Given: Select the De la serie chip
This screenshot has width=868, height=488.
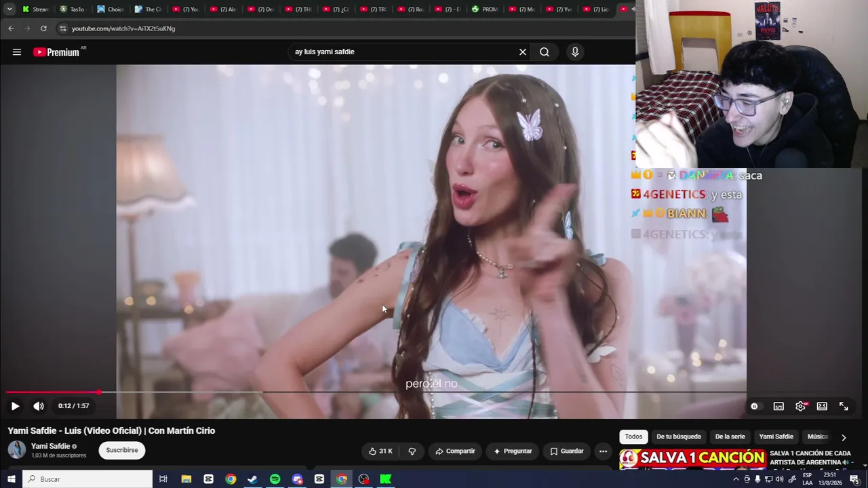Looking at the screenshot, I should point(730,437).
